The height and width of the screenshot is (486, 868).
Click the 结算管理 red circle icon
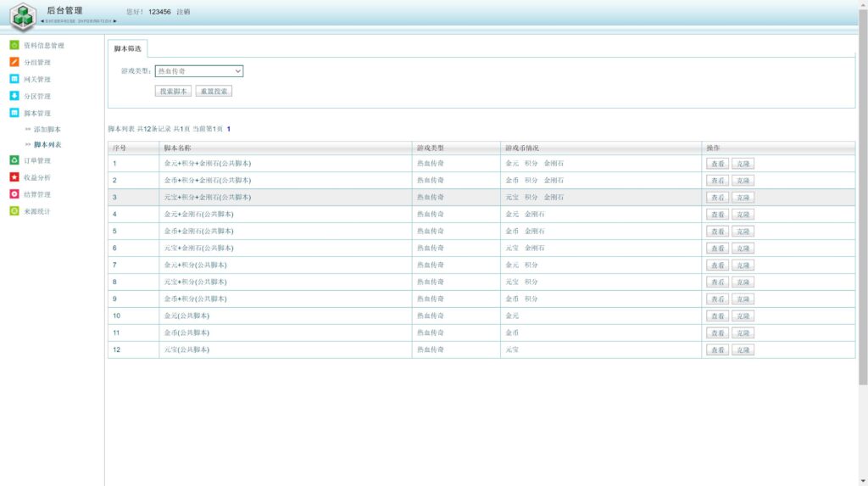point(14,194)
